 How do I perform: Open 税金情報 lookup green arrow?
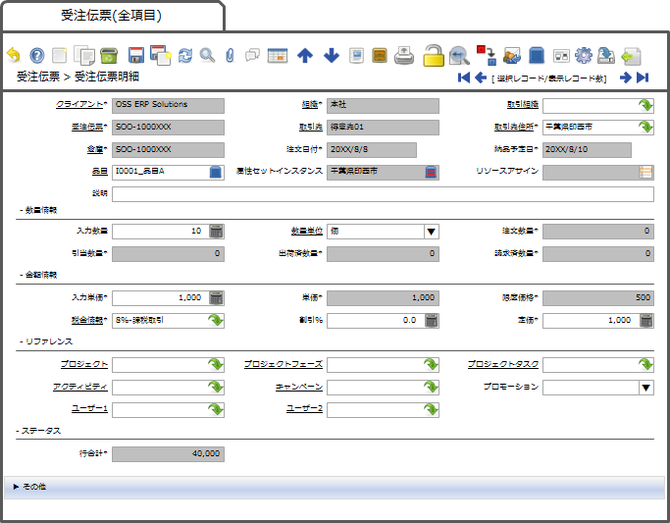(x=216, y=320)
